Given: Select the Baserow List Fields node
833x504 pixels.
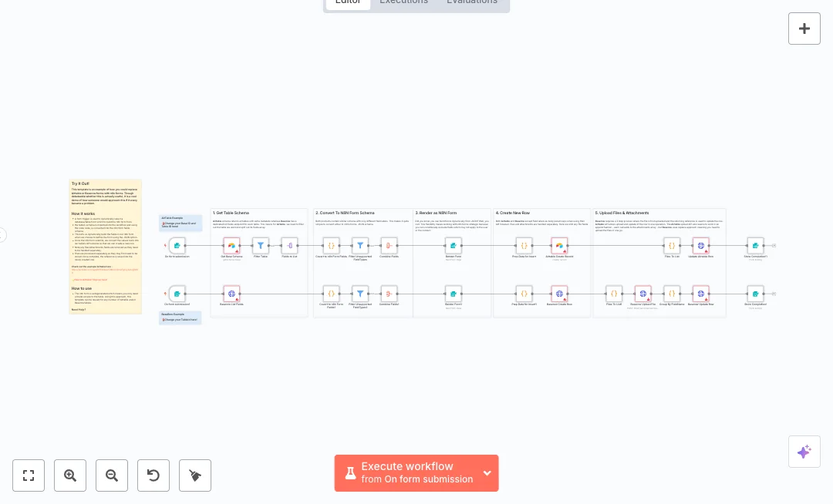Looking at the screenshot, I should [x=231, y=294].
